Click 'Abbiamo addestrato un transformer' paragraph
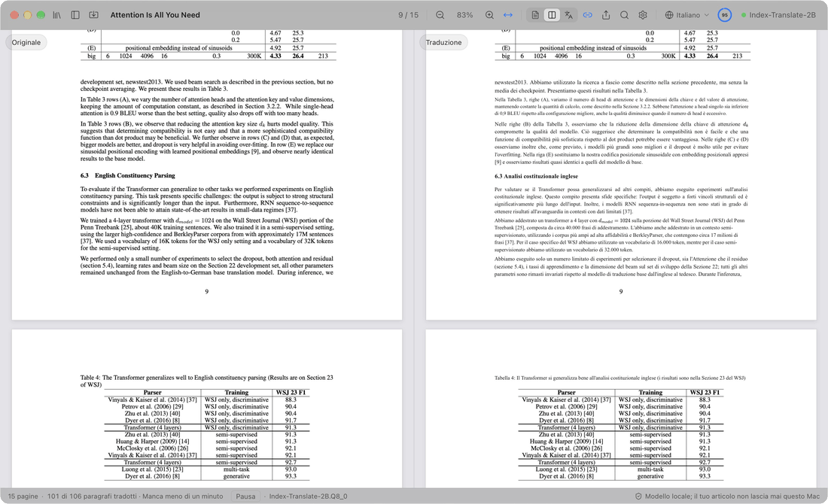 point(620,235)
